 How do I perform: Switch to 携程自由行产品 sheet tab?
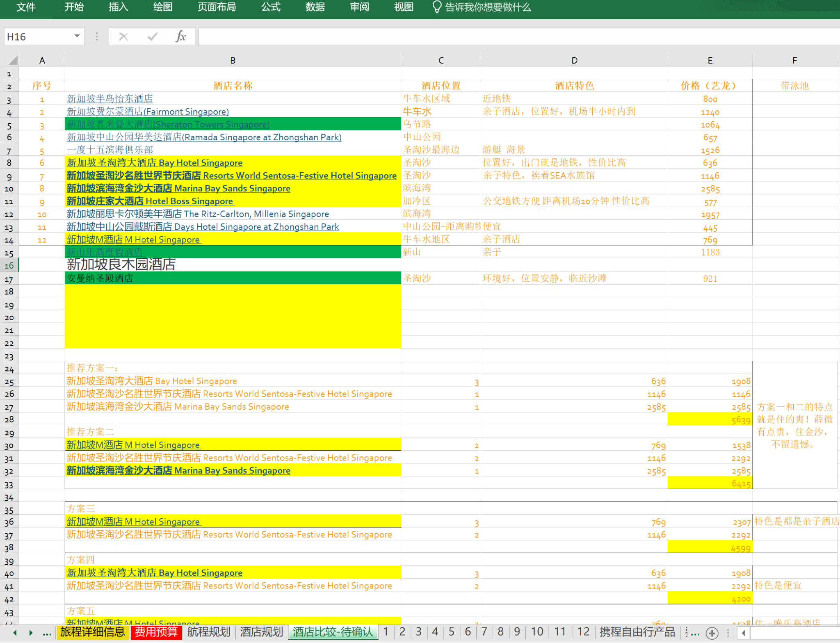click(x=637, y=632)
